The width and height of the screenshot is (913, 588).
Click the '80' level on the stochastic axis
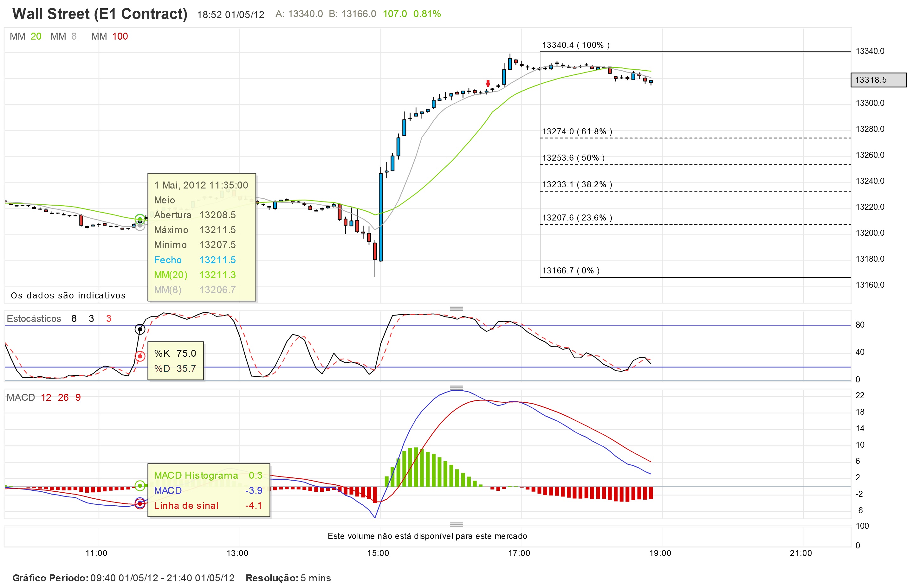860,325
